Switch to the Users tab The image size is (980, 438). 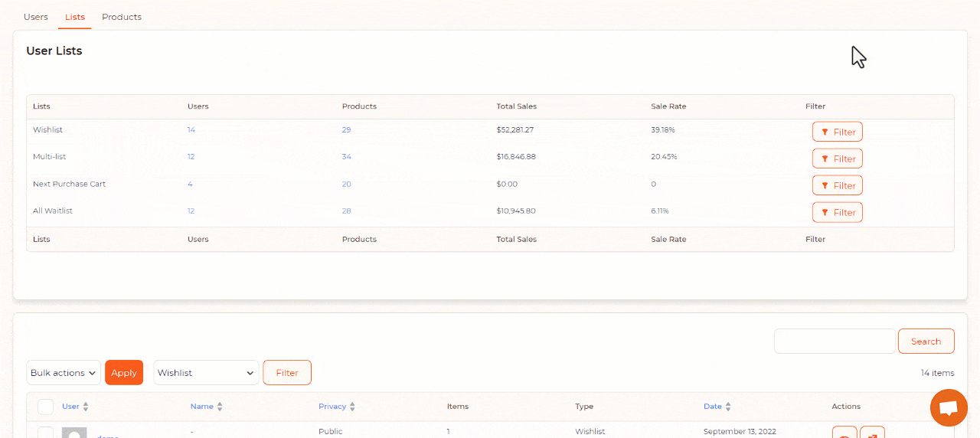point(36,17)
